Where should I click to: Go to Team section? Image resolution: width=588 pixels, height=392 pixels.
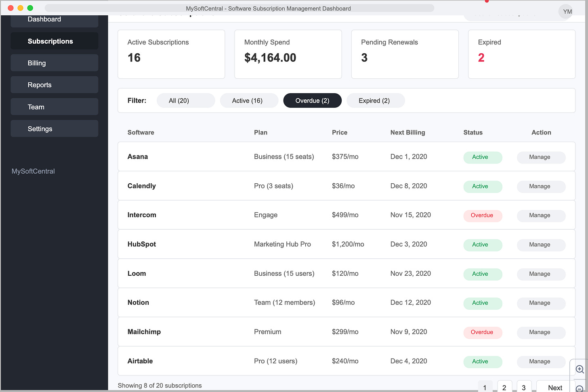[x=55, y=107]
